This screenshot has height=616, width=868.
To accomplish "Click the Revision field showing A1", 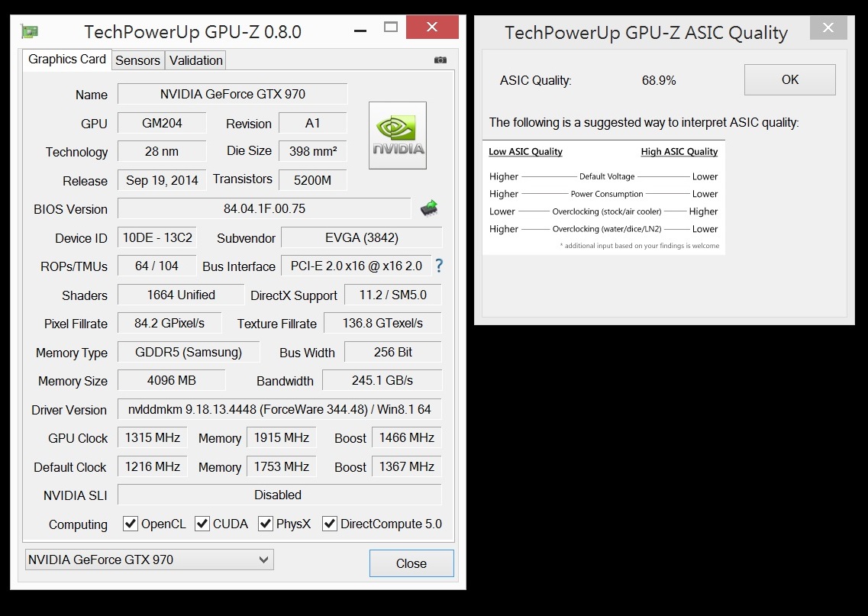I will pyautogui.click(x=313, y=123).
